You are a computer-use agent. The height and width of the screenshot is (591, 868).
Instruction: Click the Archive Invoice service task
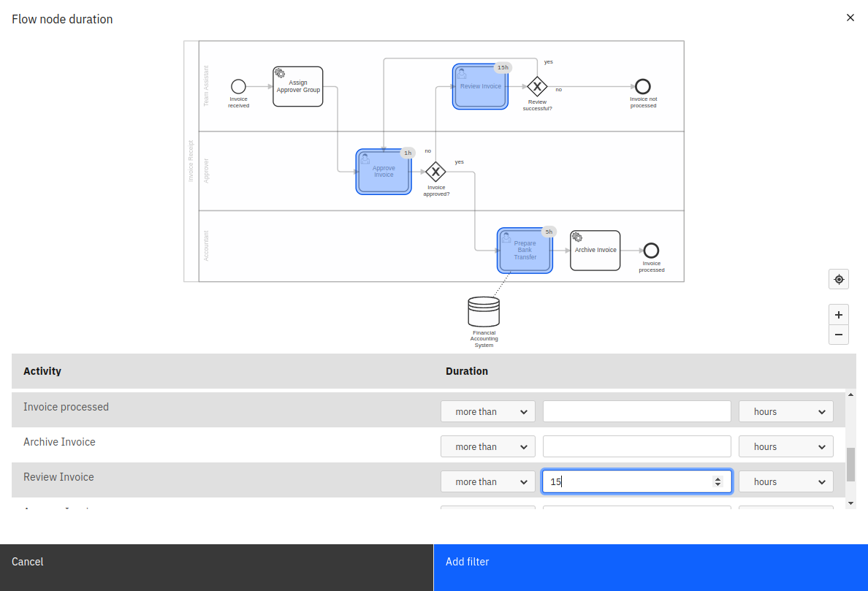595,250
